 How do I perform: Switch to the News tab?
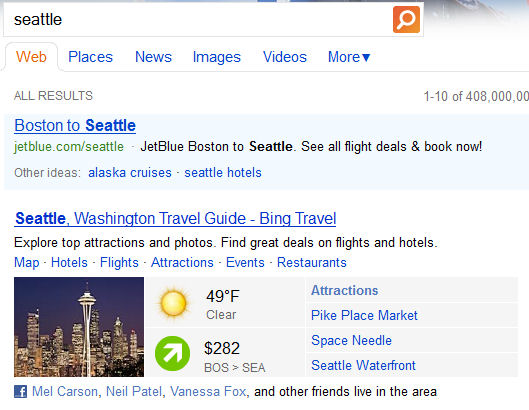154,57
